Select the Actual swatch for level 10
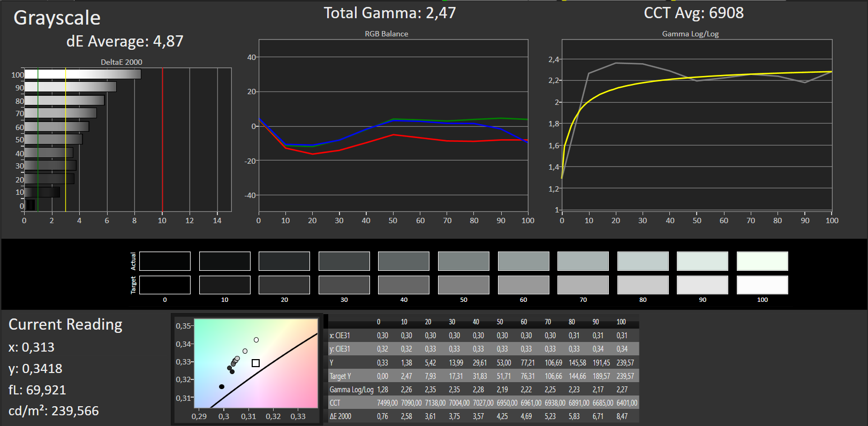Viewport: 868px width, 426px height. coord(225,261)
